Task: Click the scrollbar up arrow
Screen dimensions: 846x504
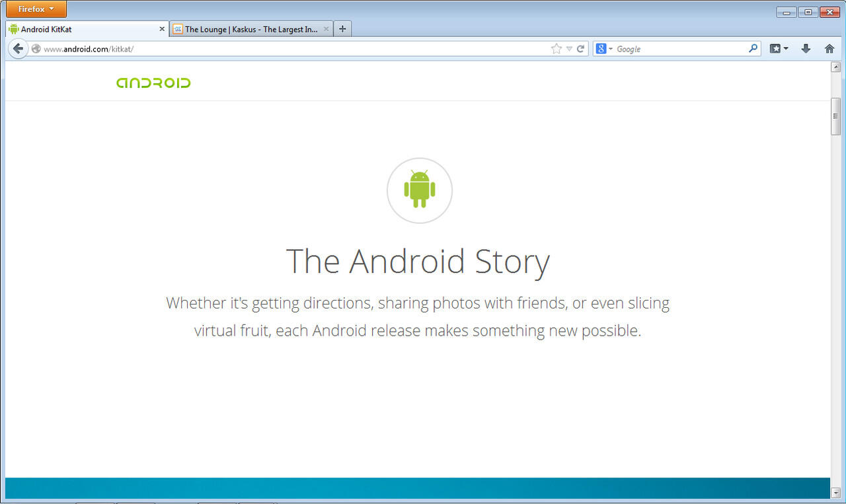Action: click(835, 67)
